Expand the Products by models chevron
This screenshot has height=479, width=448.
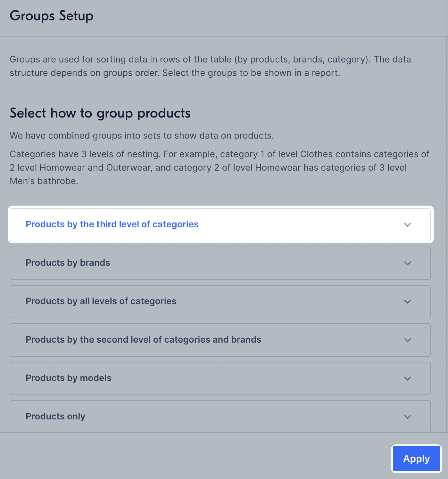407,378
